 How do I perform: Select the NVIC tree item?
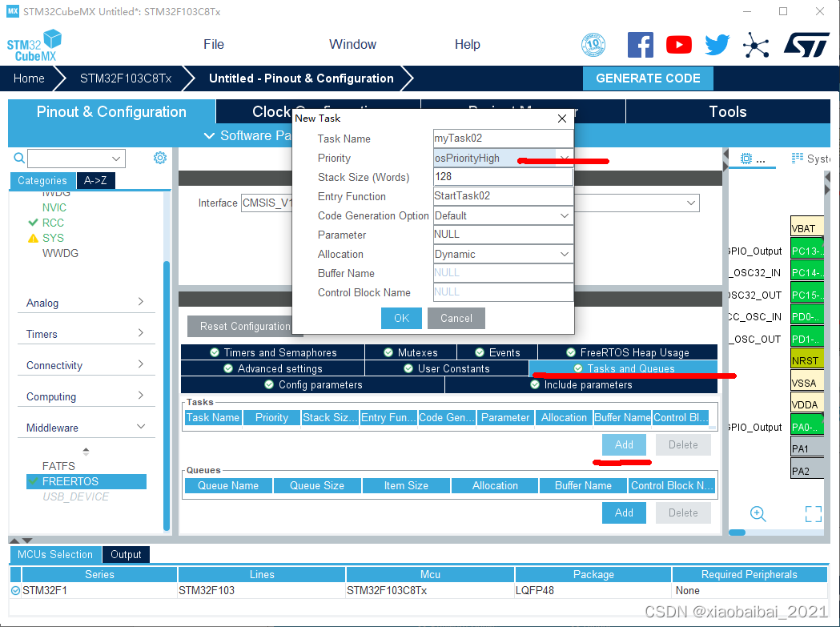tap(54, 207)
